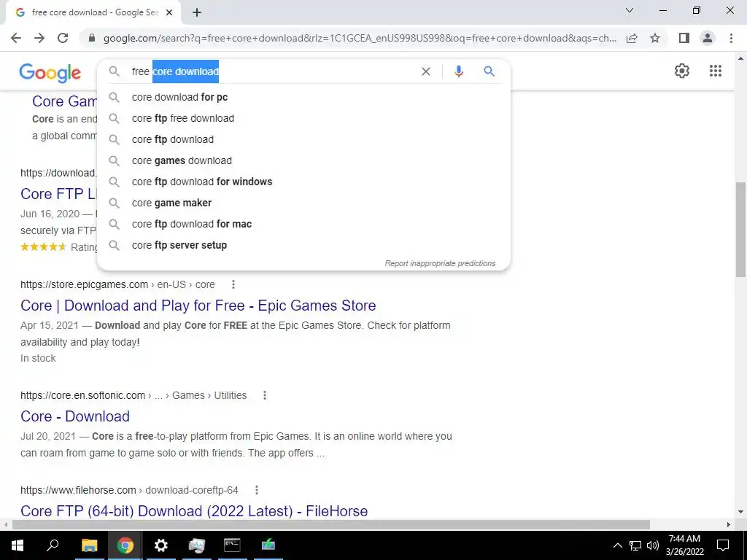747x560 pixels.
Task: Open Chrome three-dot menu
Action: [x=731, y=38]
